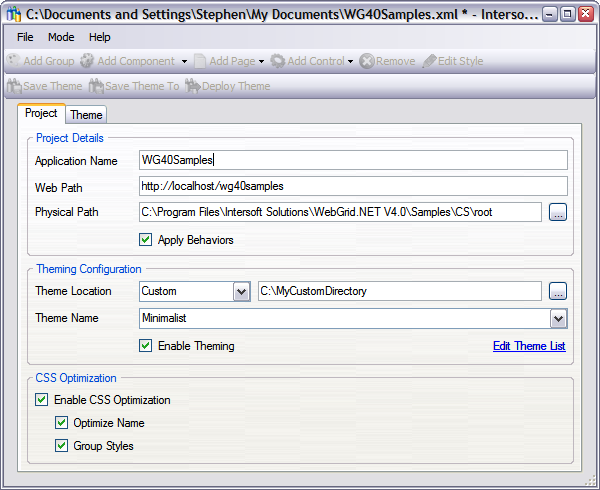600x490 pixels.
Task: Open the Mode menu
Action: tap(61, 37)
